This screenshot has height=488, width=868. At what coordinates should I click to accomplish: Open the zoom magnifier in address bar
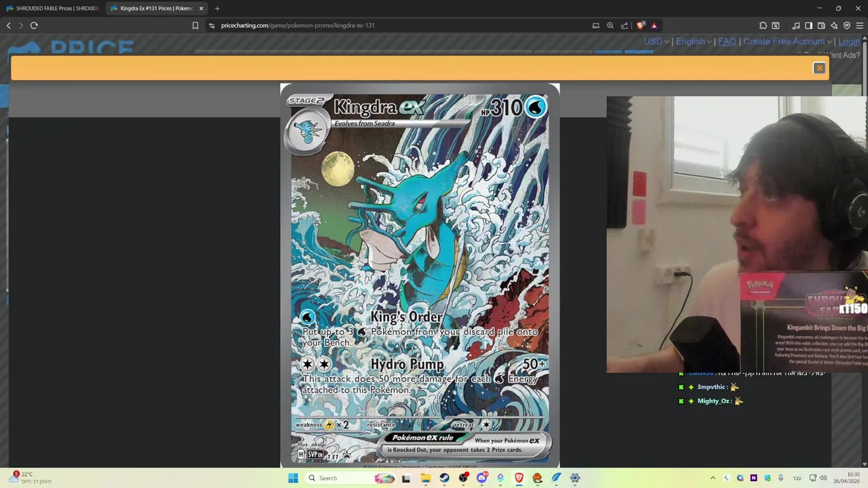610,26
